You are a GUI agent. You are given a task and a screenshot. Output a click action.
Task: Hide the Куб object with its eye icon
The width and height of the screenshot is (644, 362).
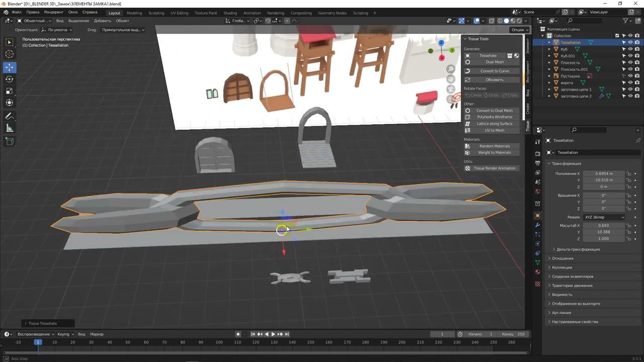[630, 49]
